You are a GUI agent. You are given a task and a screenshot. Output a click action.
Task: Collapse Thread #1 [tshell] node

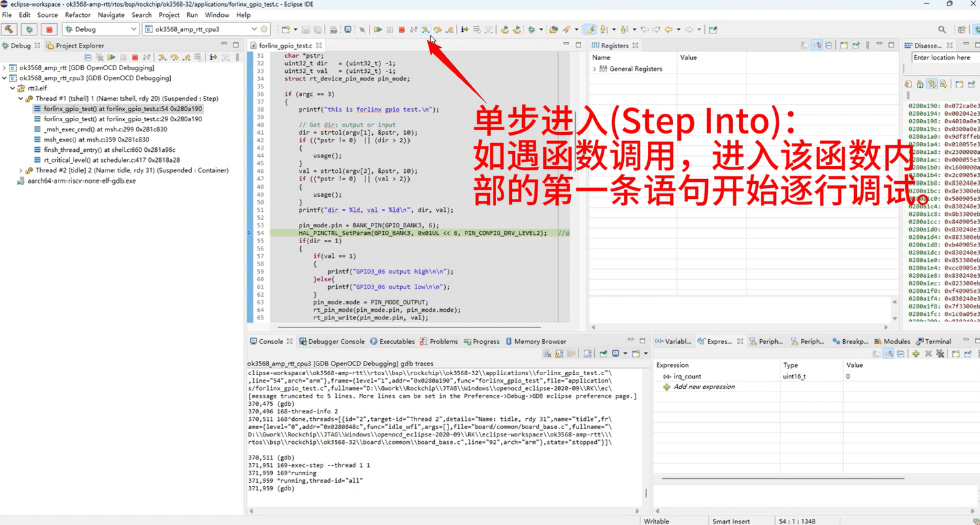pyautogui.click(x=21, y=99)
